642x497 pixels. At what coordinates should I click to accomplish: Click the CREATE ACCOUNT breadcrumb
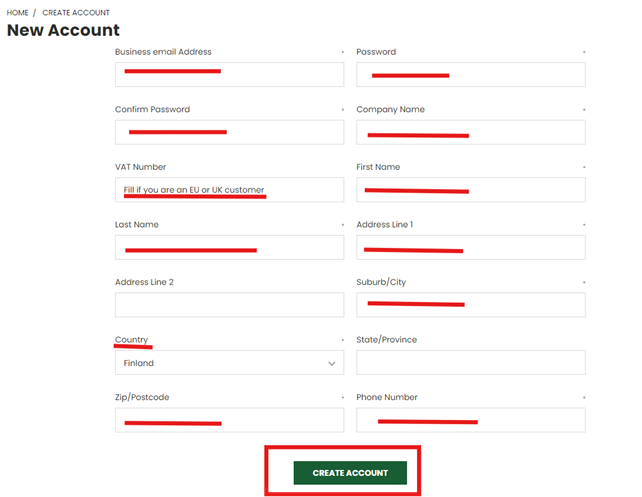[x=76, y=13]
